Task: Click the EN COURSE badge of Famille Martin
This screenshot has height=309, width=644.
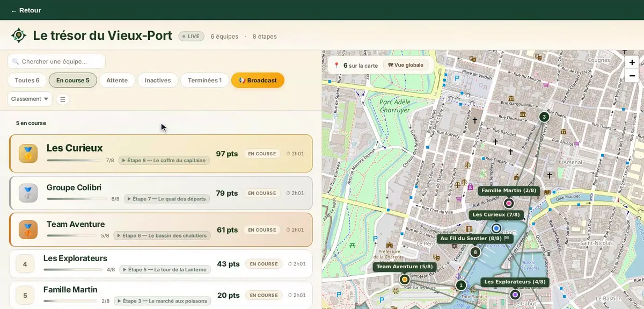Action: pos(264,295)
